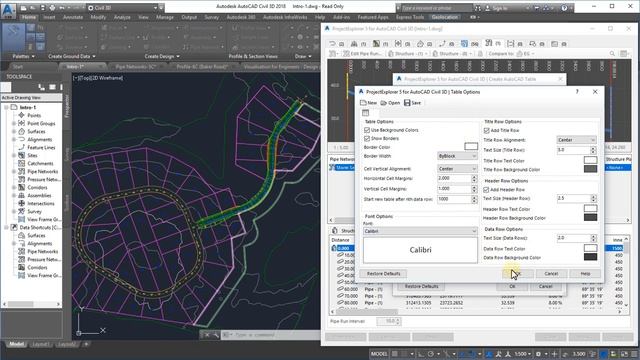Click Header Row Text Size stepper arrows
This screenshot has width=640, height=360.
tap(593, 198)
